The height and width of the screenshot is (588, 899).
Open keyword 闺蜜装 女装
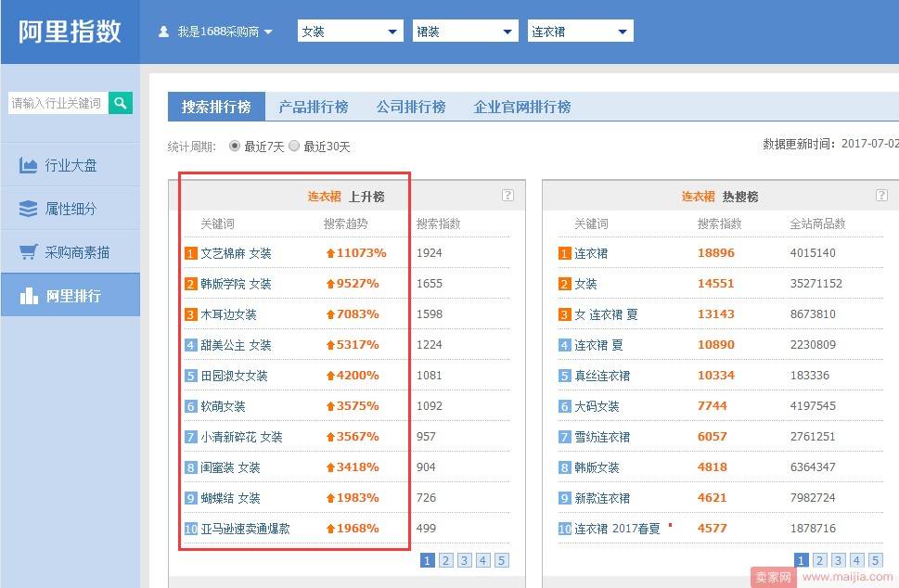click(230, 467)
